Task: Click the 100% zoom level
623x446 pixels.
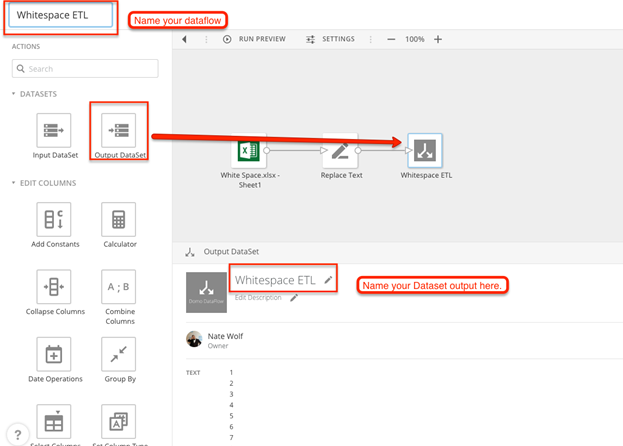Action: [x=414, y=39]
